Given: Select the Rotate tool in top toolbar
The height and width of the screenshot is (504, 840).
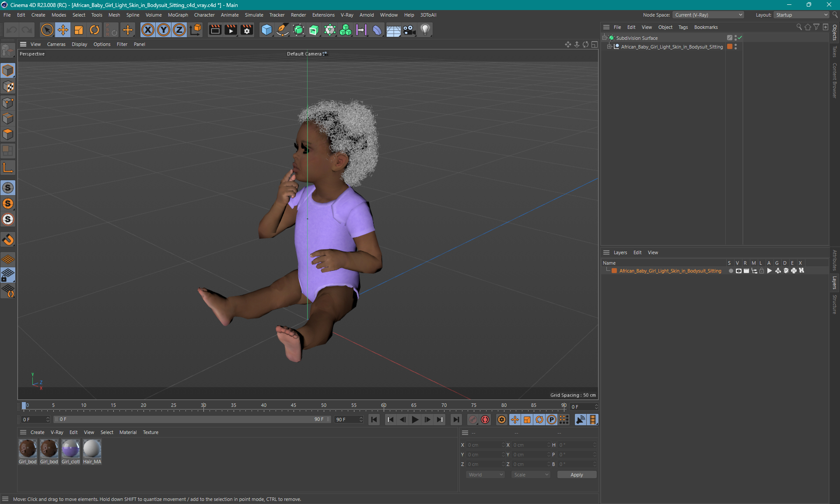Looking at the screenshot, I should (94, 30).
